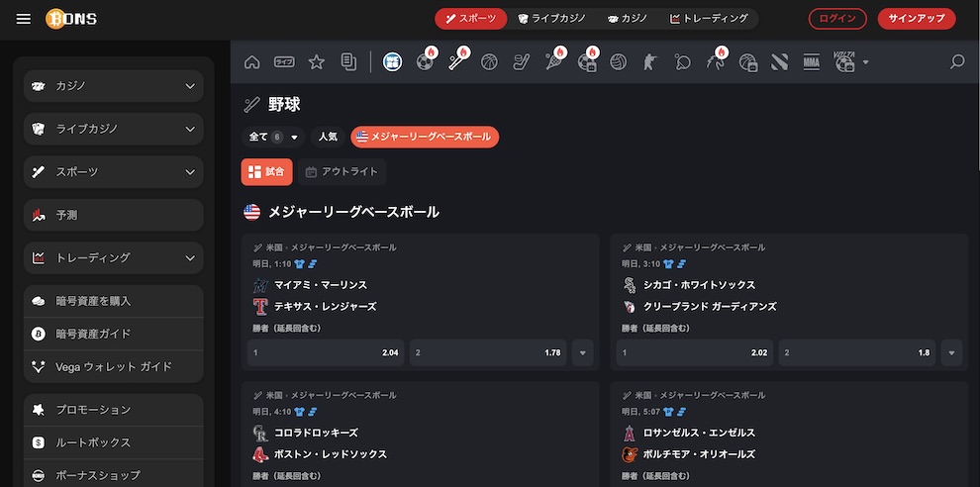Screen dimensions: 980x487
Task: Open ボーナスショップ sidebar link
Action: pyautogui.click(x=114, y=475)
